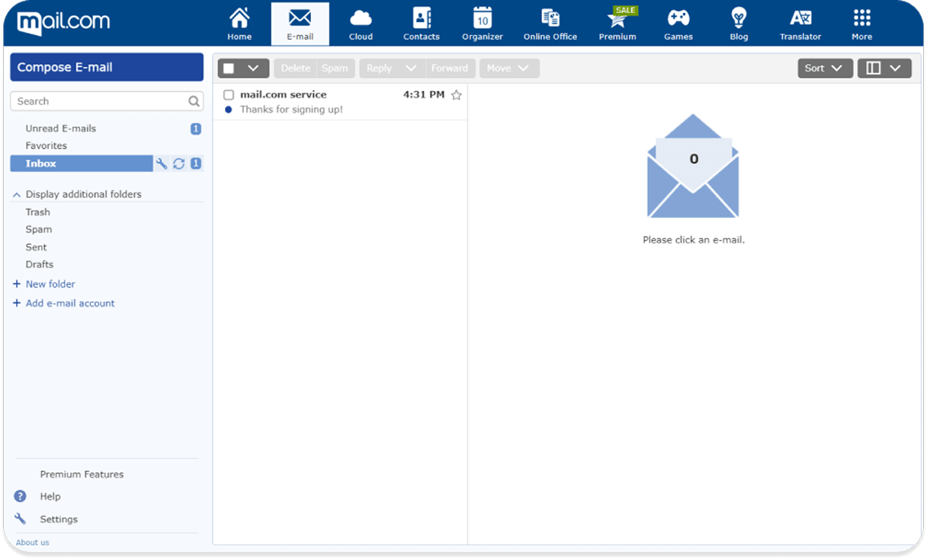The height and width of the screenshot is (560, 927).
Task: Open the Settings link text
Action: coord(59,519)
